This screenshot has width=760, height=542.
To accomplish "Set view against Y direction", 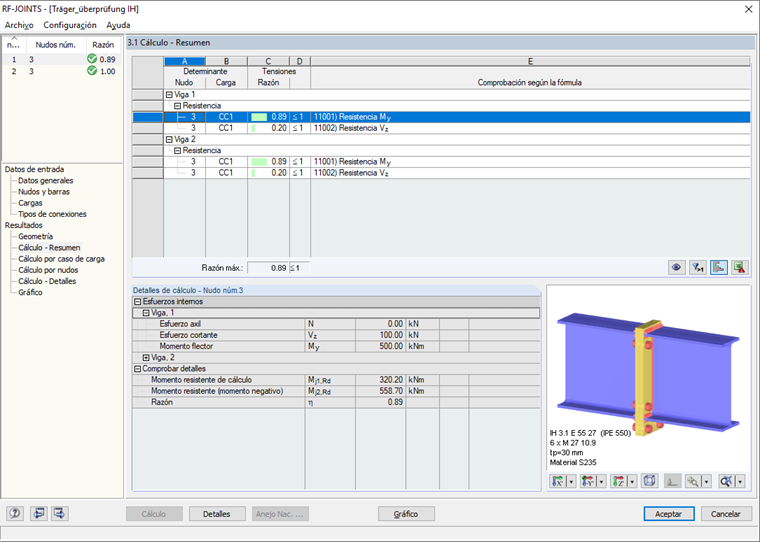I will [588, 481].
